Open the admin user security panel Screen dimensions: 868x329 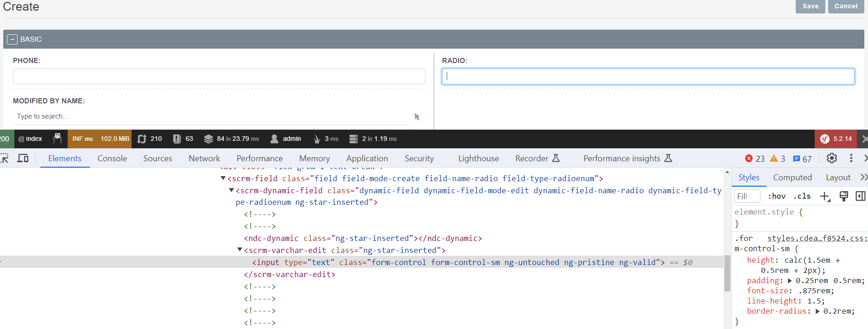click(285, 139)
